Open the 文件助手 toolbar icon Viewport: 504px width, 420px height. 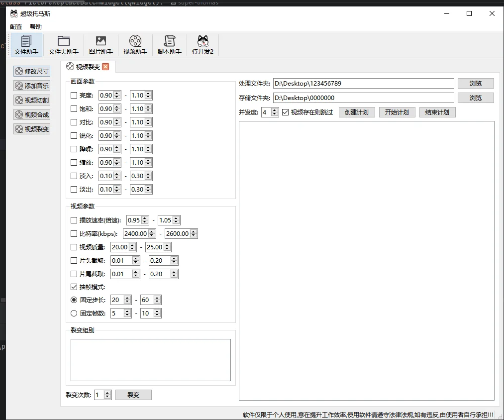(x=26, y=45)
